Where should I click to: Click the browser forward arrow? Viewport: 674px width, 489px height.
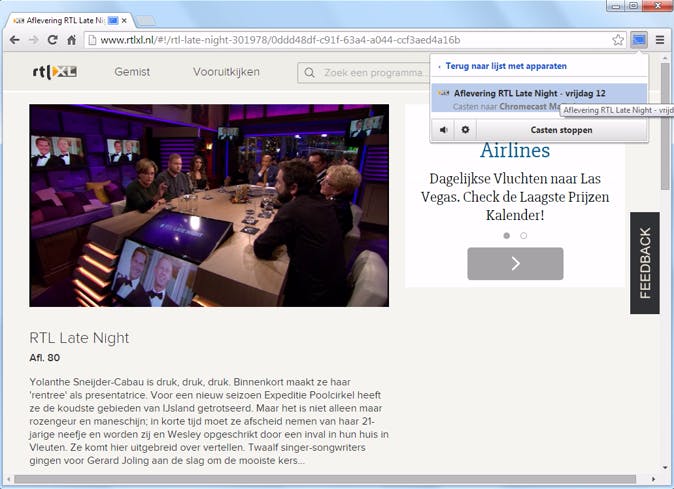pyautogui.click(x=33, y=40)
